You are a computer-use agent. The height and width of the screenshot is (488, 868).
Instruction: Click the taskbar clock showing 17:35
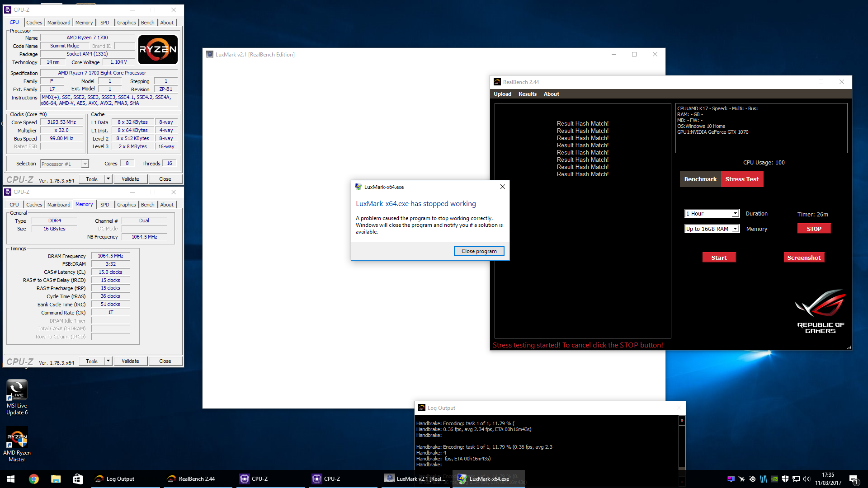coord(828,479)
